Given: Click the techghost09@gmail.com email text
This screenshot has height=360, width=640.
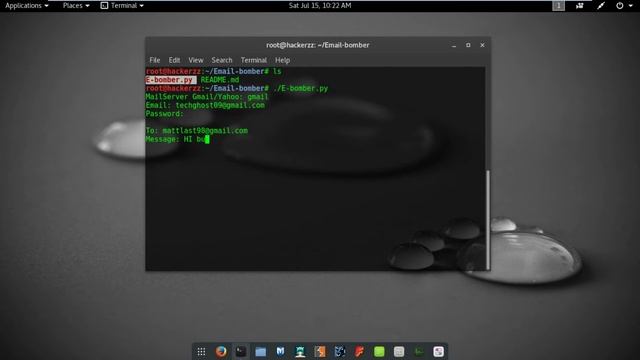Looking at the screenshot, I should [x=220, y=105].
